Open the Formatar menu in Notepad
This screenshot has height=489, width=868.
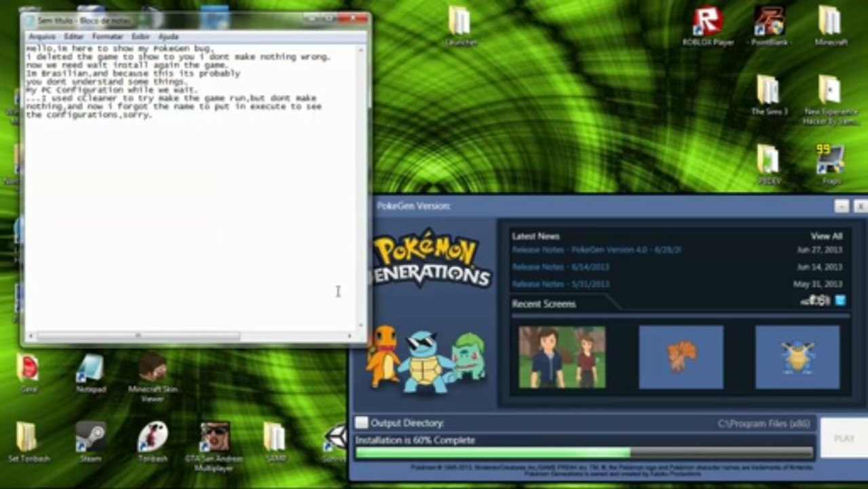click(x=108, y=36)
